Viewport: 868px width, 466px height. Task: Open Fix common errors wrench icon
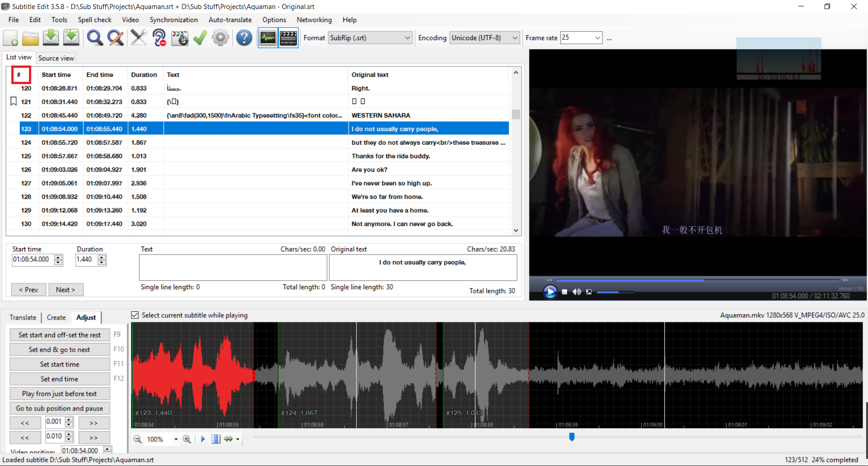click(x=139, y=38)
